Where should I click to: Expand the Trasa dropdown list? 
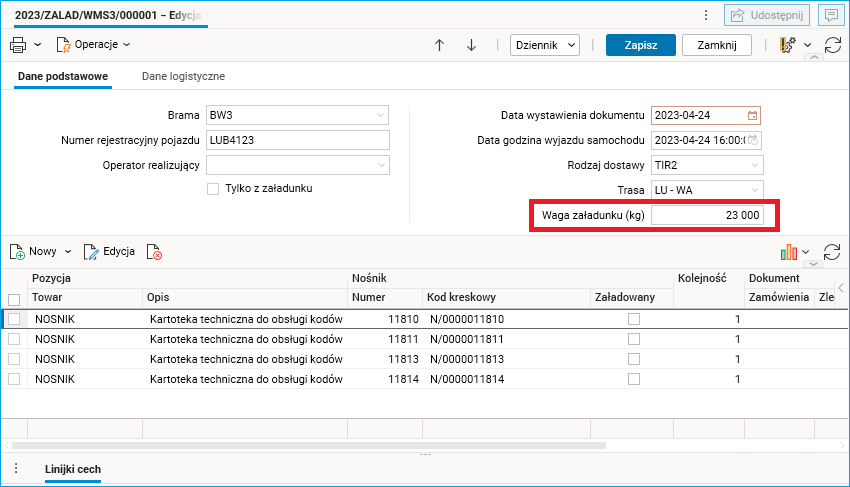point(753,190)
